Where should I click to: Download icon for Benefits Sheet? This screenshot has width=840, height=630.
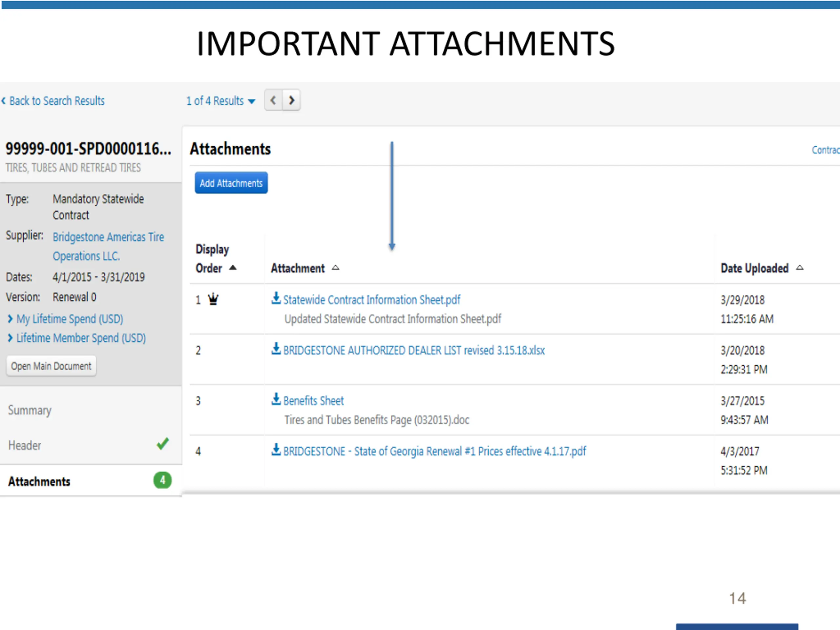[276, 399]
